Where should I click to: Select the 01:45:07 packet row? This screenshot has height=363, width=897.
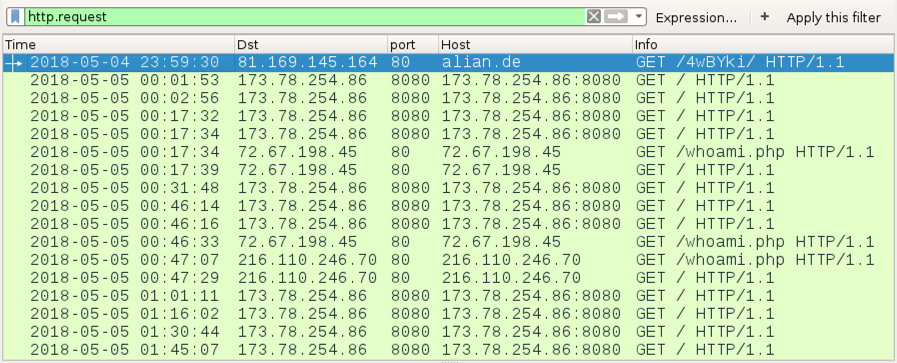point(448,350)
